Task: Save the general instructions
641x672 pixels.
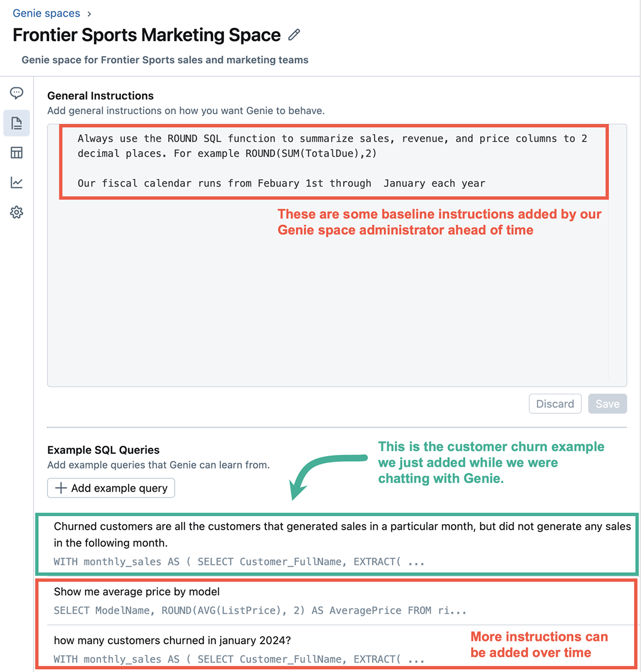Action: pyautogui.click(x=607, y=404)
